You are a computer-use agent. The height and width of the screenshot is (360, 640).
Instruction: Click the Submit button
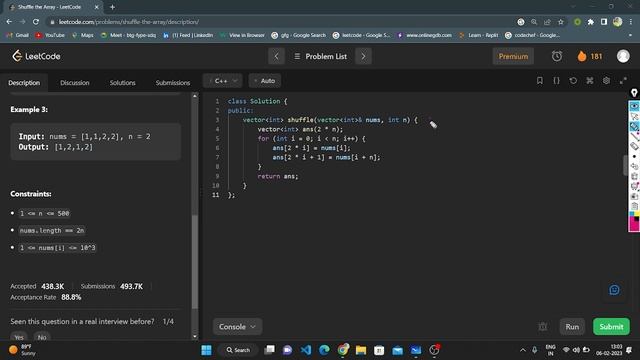pyautogui.click(x=611, y=327)
